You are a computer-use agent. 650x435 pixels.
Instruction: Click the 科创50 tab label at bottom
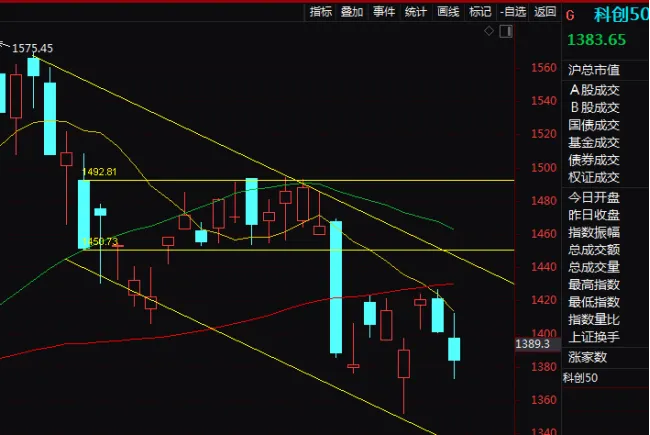coord(580,378)
